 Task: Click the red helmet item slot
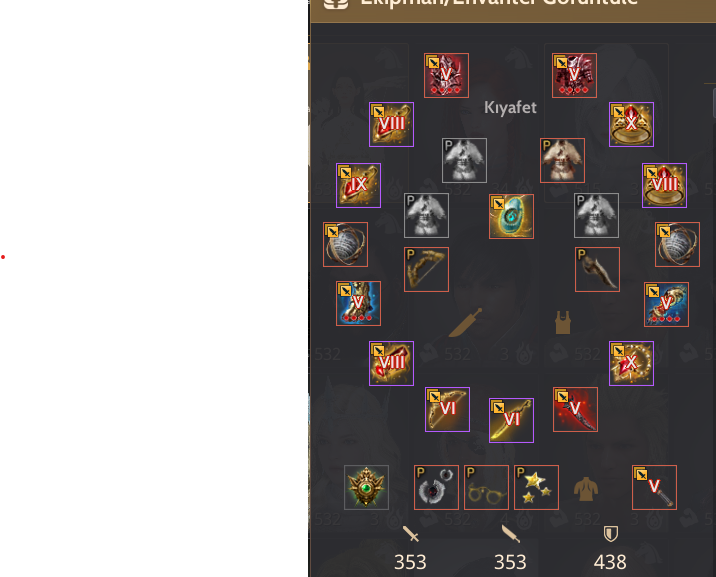click(446, 75)
